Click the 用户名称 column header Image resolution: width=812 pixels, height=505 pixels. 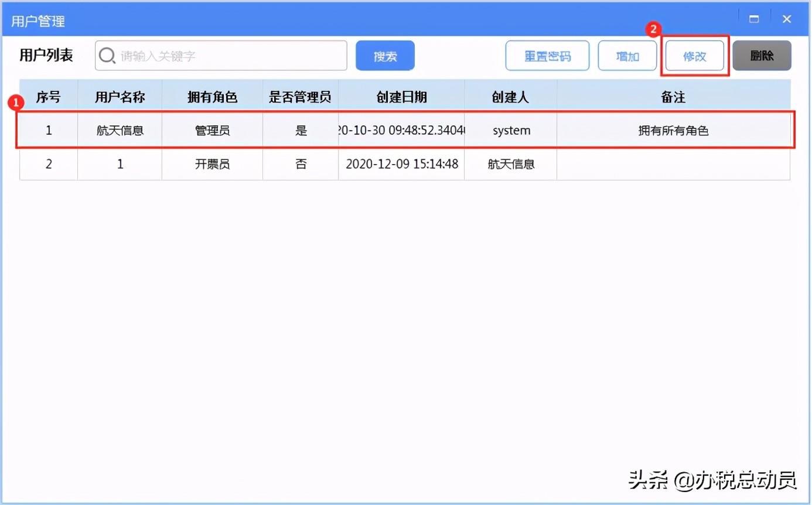[120, 97]
